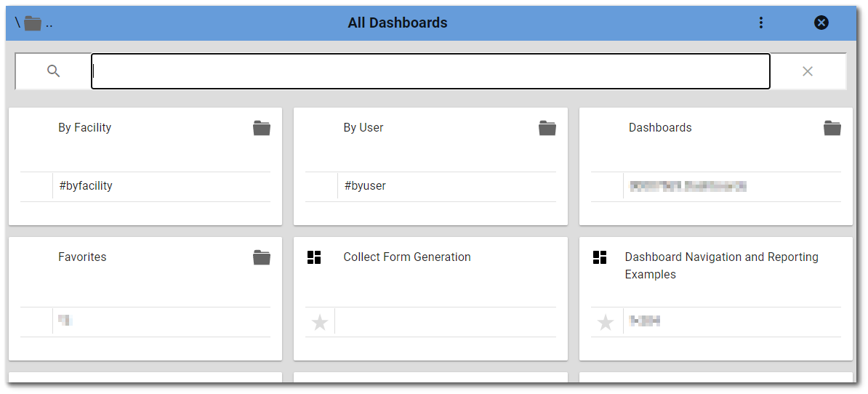Click the Dashboard Navigation and Reporting Examples icon

600,257
